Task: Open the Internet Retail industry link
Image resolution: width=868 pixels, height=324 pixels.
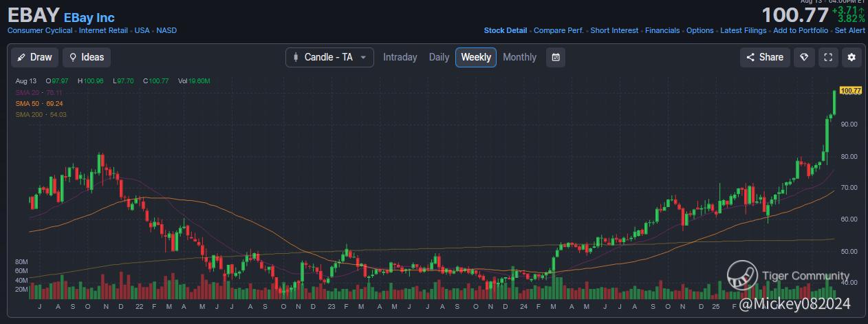Action: pyautogui.click(x=103, y=30)
